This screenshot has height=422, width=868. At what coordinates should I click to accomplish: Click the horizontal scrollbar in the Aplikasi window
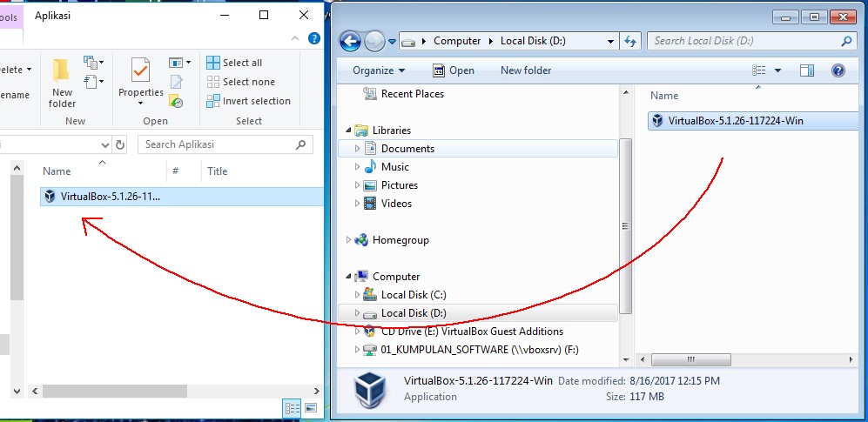[x=115, y=391]
